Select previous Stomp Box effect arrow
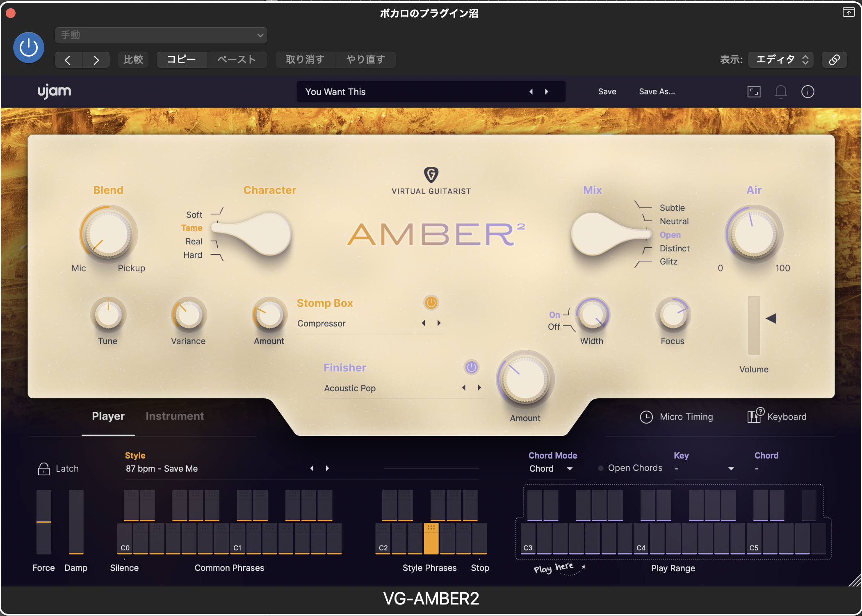Screen dimensions: 862x616 424,323
